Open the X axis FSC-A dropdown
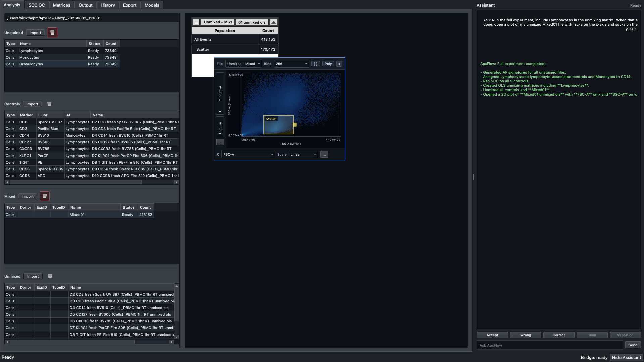 point(248,154)
